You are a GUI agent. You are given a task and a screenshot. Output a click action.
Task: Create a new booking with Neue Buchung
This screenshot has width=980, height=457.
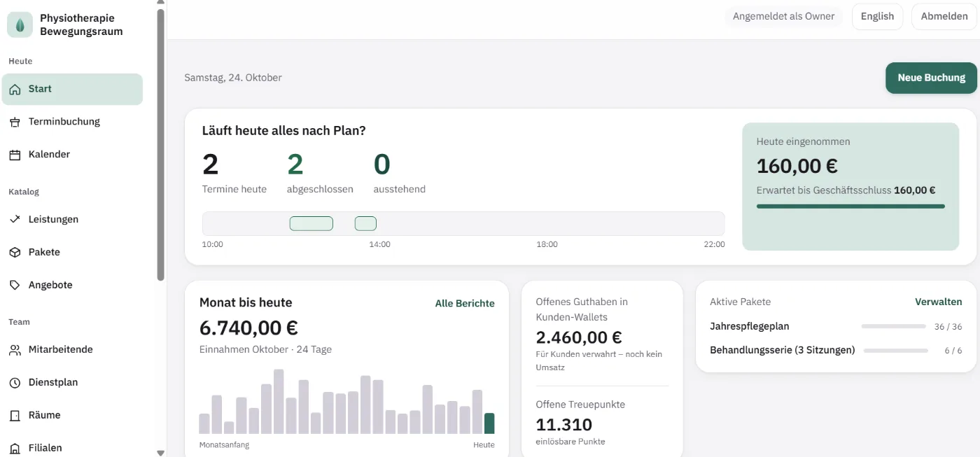[931, 78]
